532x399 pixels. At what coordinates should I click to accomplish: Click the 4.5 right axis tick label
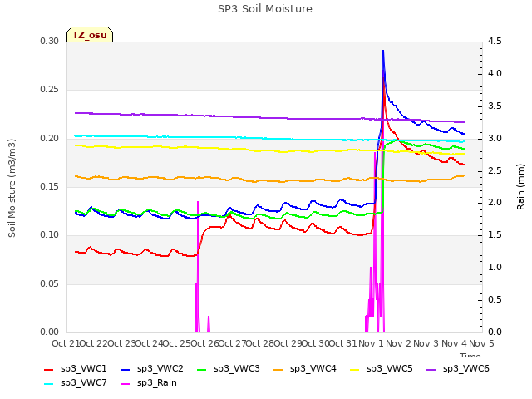click(495, 42)
